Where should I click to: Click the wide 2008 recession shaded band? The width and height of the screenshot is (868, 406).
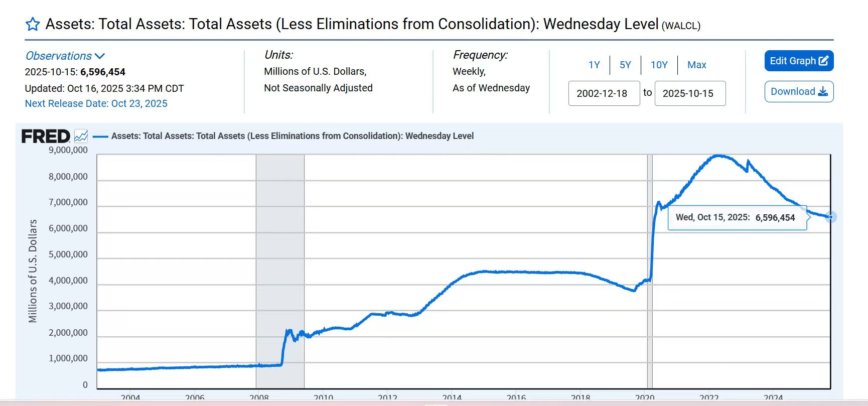pos(280,251)
